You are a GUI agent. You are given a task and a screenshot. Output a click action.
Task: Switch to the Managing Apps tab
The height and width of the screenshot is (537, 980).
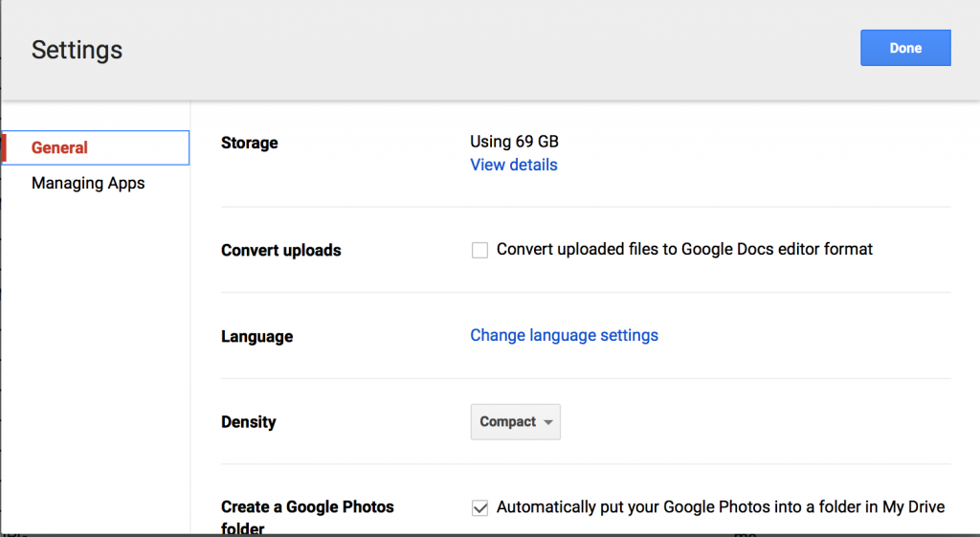[88, 183]
